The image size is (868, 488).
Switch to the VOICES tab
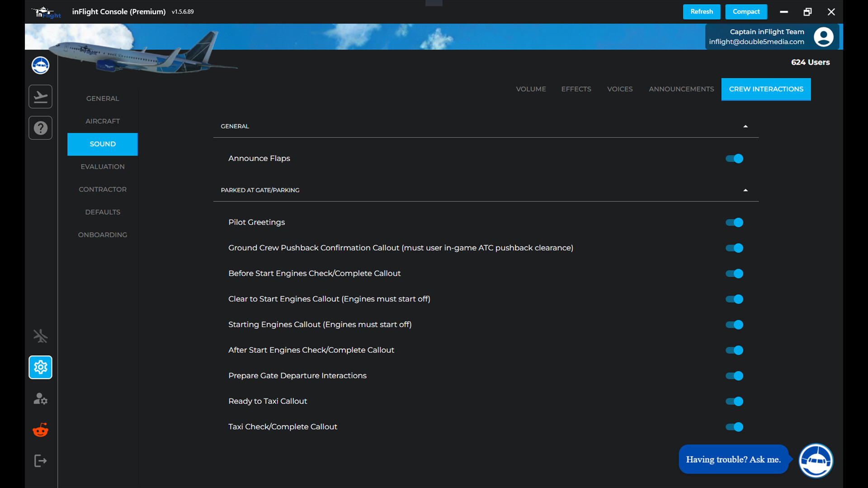(620, 89)
